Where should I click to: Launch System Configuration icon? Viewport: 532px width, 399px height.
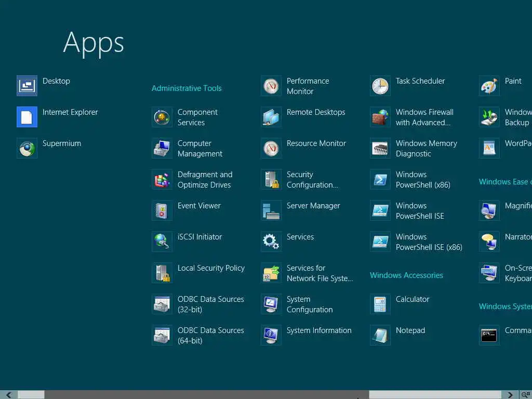(271, 304)
